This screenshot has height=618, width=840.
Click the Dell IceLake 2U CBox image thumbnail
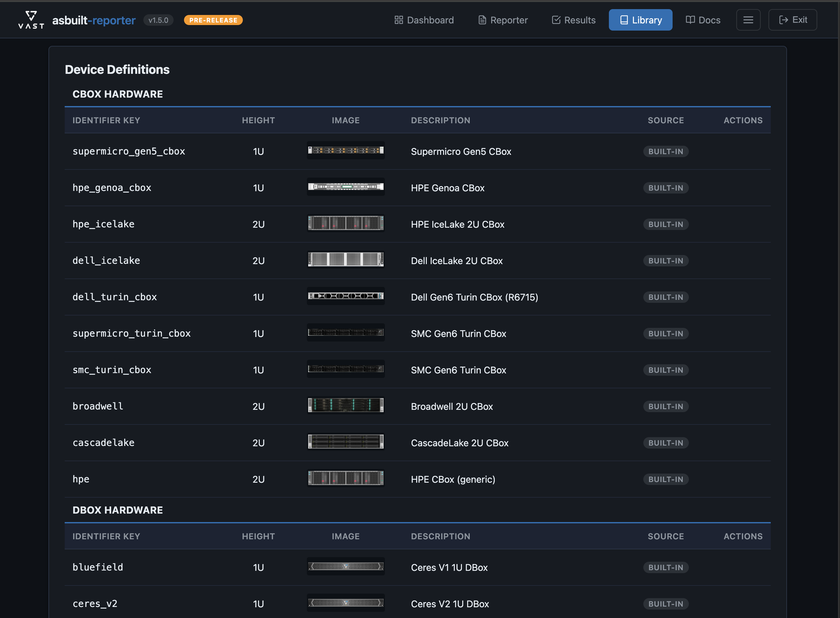point(346,260)
